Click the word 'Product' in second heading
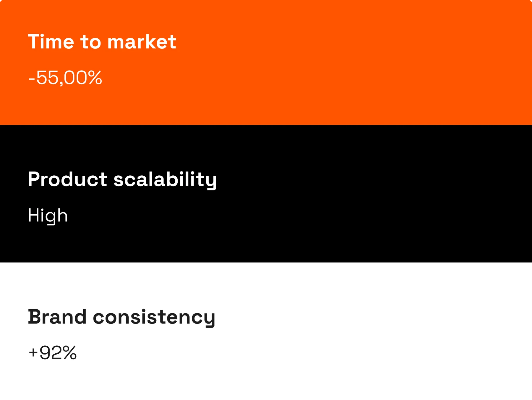The height and width of the screenshot is (400, 532). (67, 179)
